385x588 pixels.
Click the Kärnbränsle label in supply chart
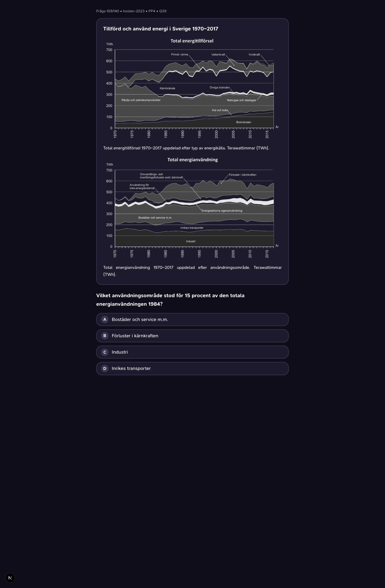point(167,88)
